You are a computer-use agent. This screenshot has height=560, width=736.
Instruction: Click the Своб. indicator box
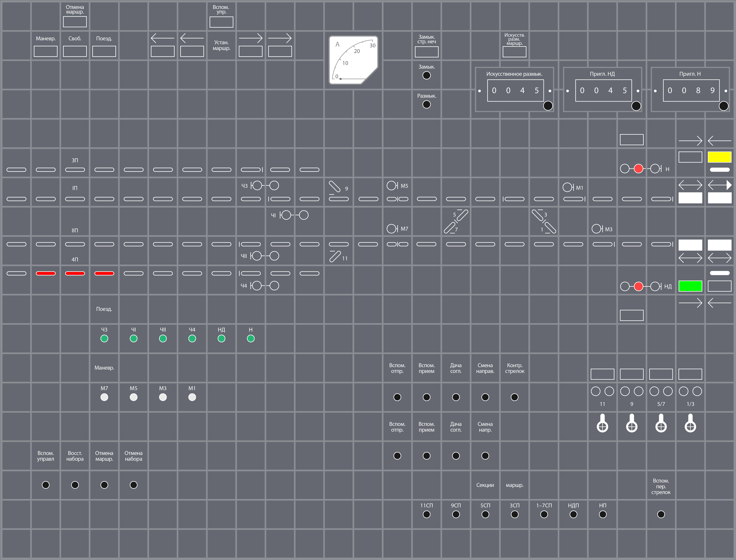(75, 51)
